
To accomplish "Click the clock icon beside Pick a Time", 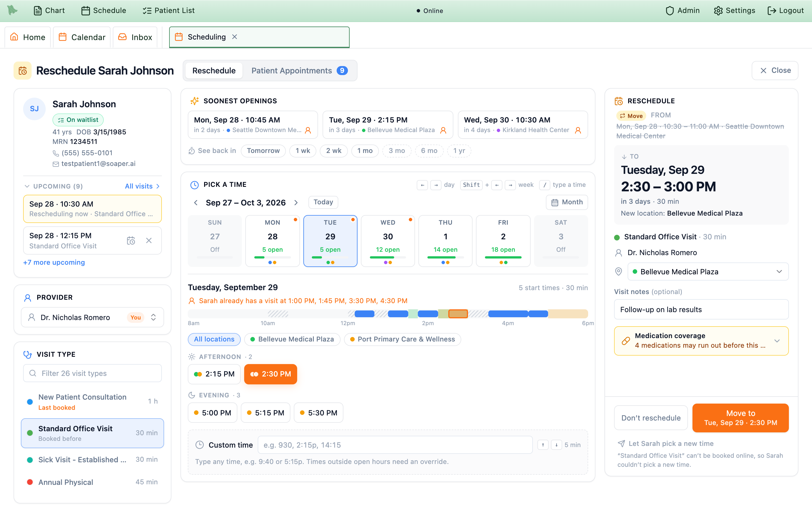I will pyautogui.click(x=194, y=185).
